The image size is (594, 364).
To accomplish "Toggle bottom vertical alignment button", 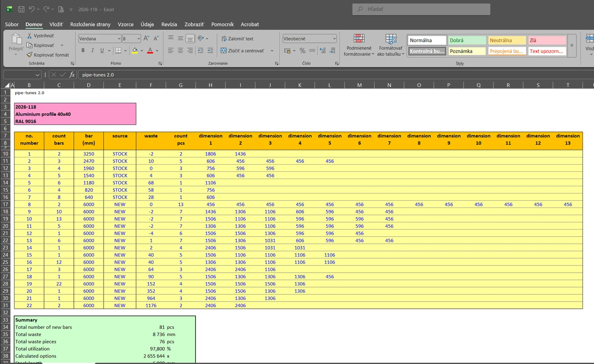I will click(190, 39).
